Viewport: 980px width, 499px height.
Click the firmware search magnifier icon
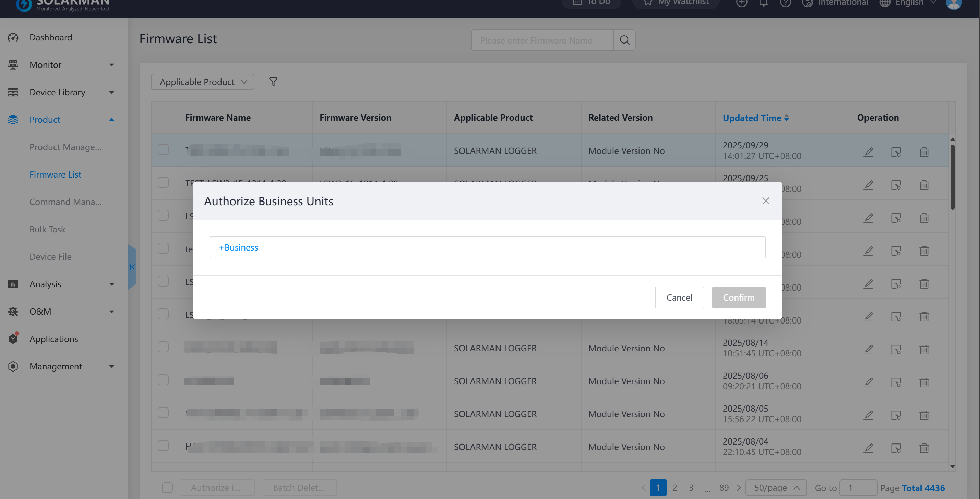click(624, 40)
